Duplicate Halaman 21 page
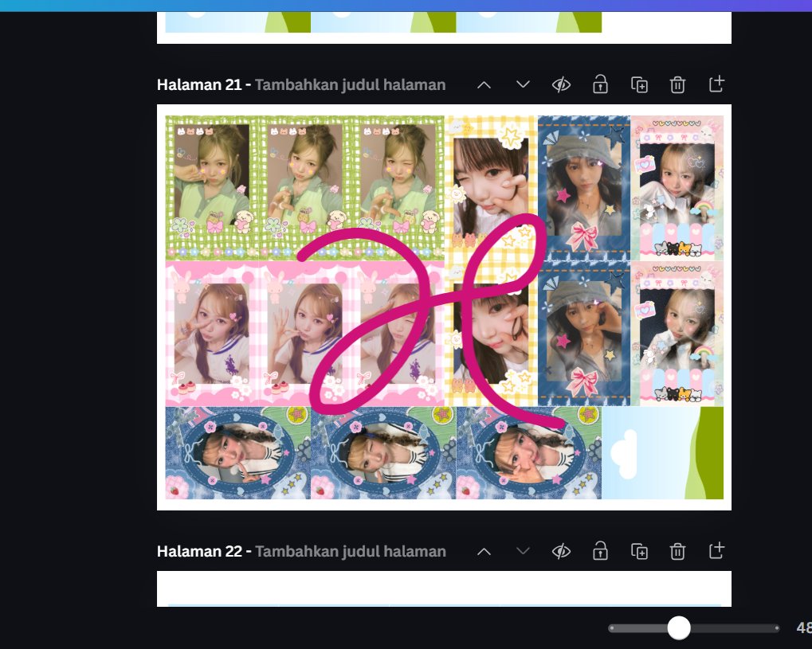 click(639, 84)
